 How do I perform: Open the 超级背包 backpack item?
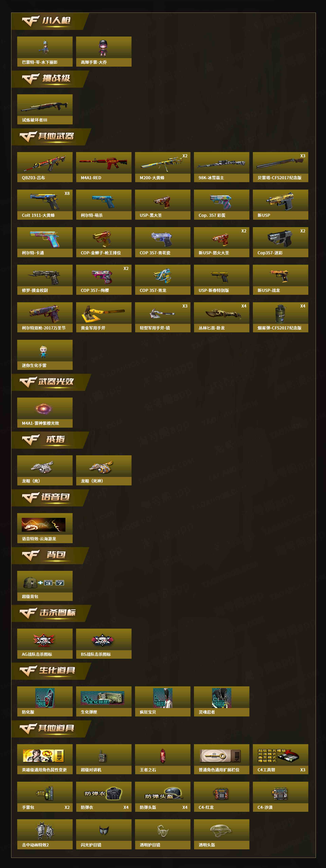(x=43, y=582)
